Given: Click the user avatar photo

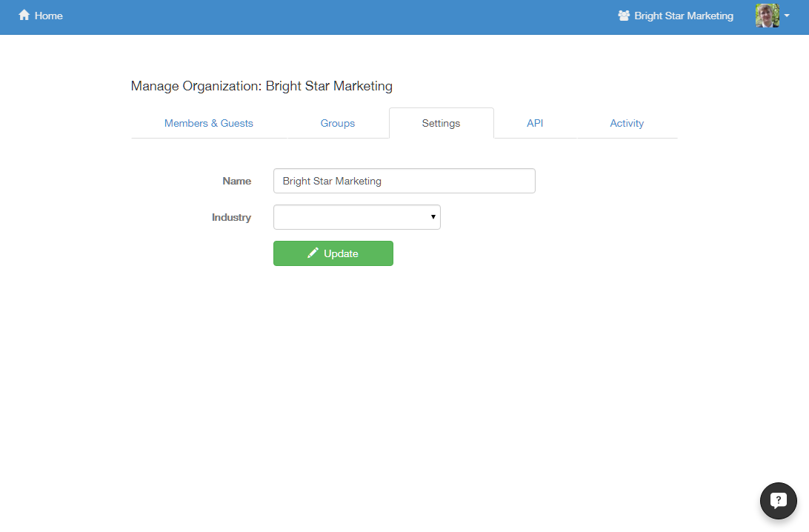Looking at the screenshot, I should (767, 16).
